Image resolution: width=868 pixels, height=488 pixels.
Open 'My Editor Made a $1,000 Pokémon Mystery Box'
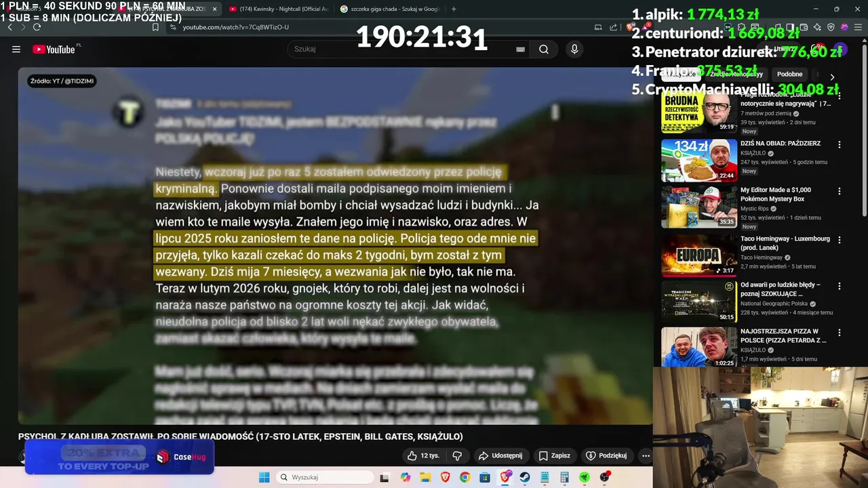(x=776, y=195)
